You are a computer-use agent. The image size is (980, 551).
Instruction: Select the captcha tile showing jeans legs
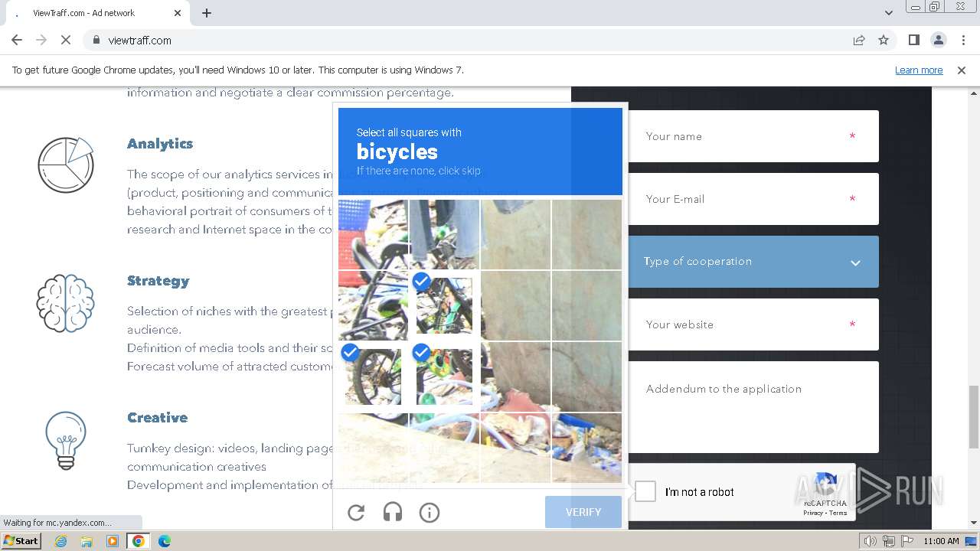[x=444, y=234]
